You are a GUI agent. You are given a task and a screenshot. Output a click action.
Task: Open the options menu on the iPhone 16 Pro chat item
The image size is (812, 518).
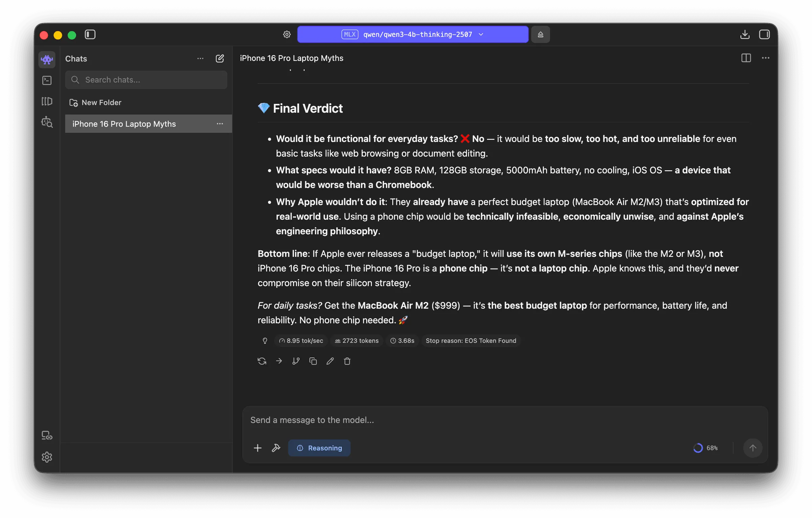pyautogui.click(x=220, y=124)
